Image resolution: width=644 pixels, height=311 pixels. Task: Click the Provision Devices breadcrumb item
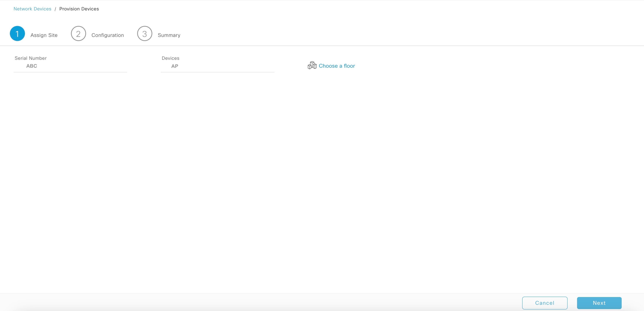tap(79, 9)
